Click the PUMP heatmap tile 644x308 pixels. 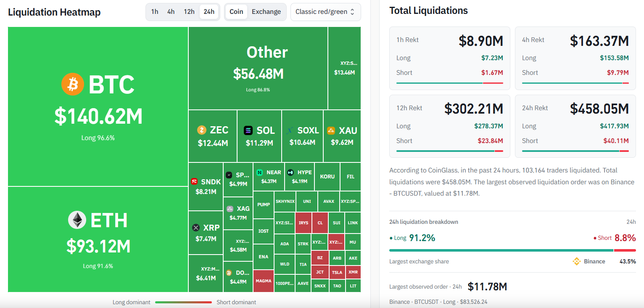(x=264, y=205)
